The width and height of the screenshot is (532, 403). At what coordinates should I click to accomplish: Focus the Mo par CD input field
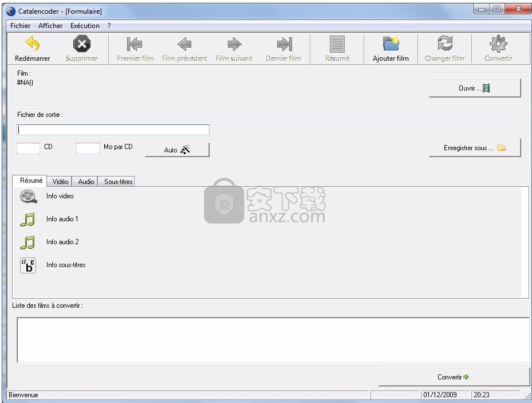(88, 148)
